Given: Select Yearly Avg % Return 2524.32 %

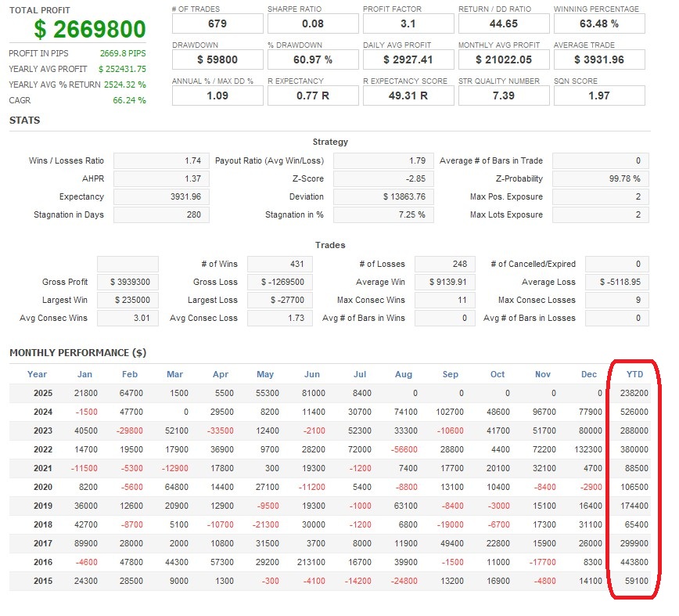Looking at the screenshot, I should pyautogui.click(x=124, y=85).
